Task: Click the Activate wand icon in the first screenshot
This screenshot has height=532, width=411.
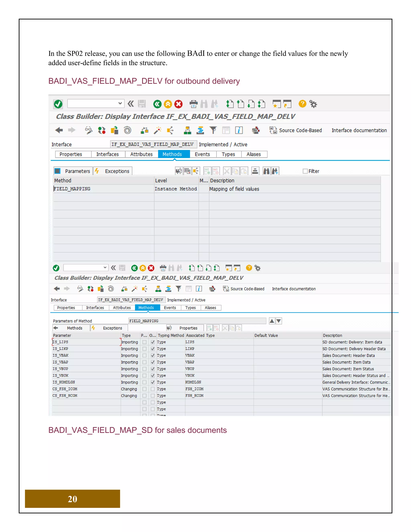Action: point(158,130)
